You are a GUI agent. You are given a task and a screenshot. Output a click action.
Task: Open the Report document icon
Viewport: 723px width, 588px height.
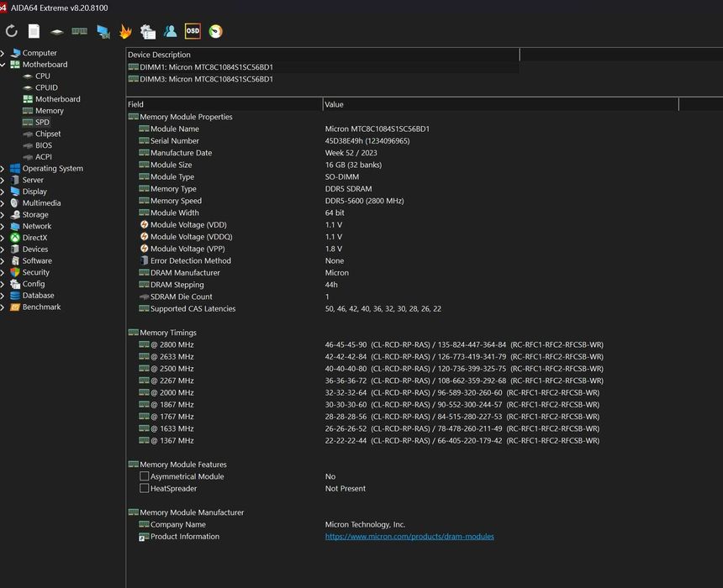pos(34,31)
